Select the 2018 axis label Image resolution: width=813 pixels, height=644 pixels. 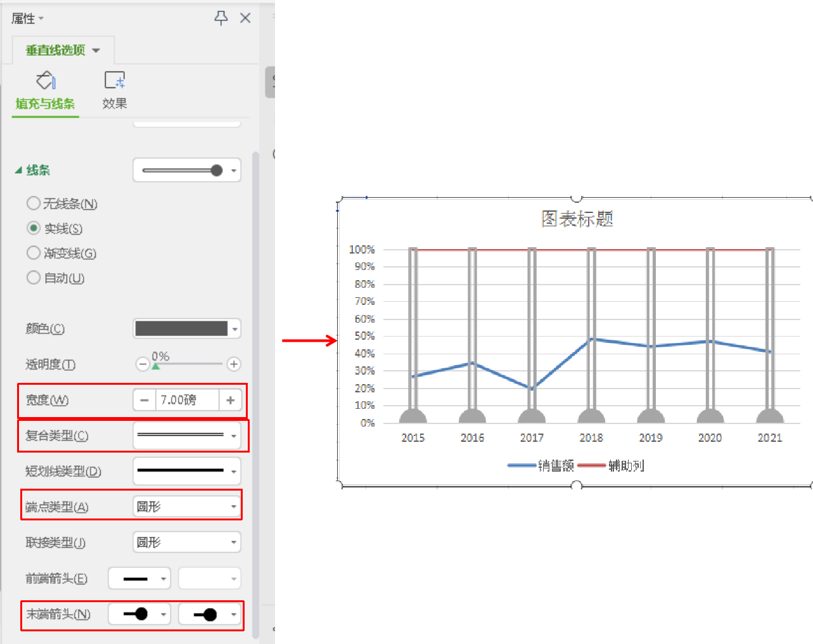(x=591, y=437)
